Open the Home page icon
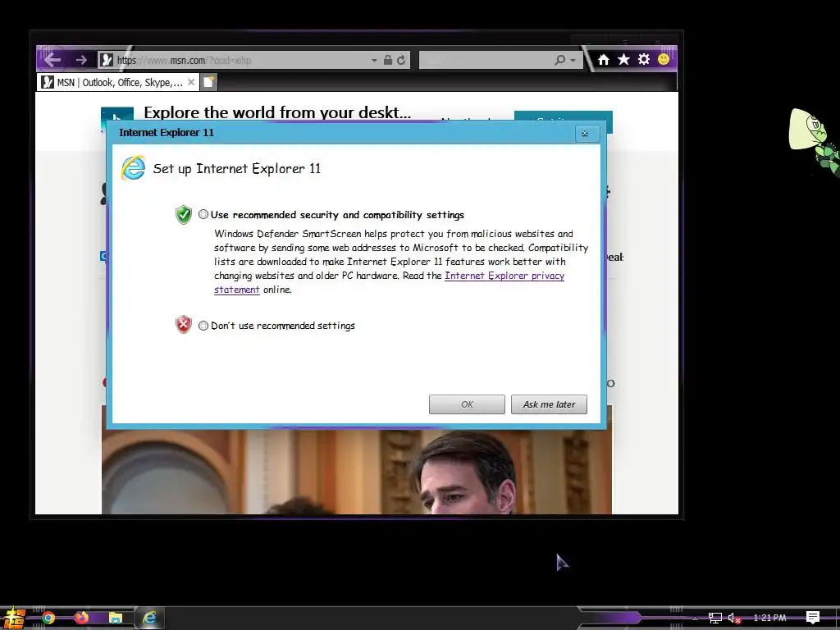The width and height of the screenshot is (840, 630). tap(604, 59)
